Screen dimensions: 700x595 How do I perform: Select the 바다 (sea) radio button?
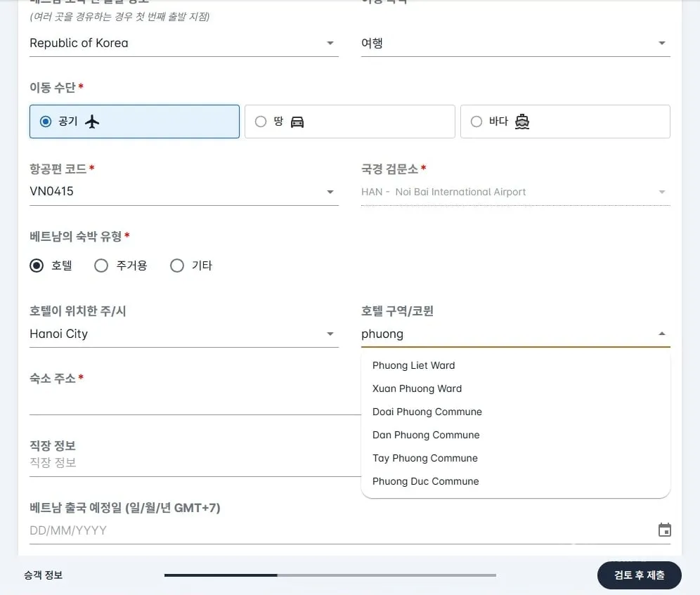[477, 122]
